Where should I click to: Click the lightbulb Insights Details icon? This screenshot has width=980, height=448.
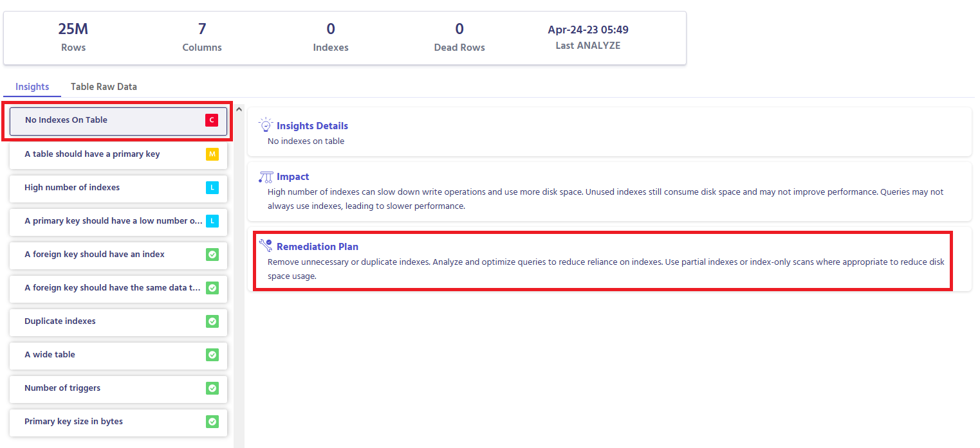(266, 125)
